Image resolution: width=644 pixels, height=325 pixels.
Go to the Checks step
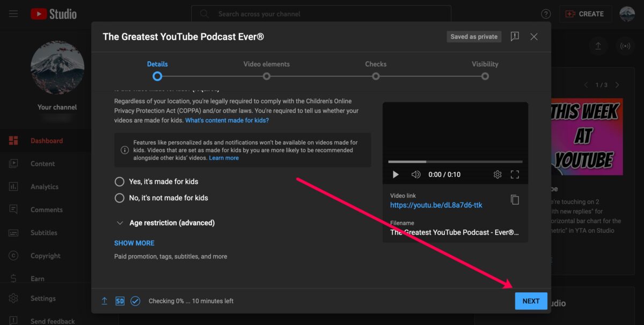tap(376, 70)
